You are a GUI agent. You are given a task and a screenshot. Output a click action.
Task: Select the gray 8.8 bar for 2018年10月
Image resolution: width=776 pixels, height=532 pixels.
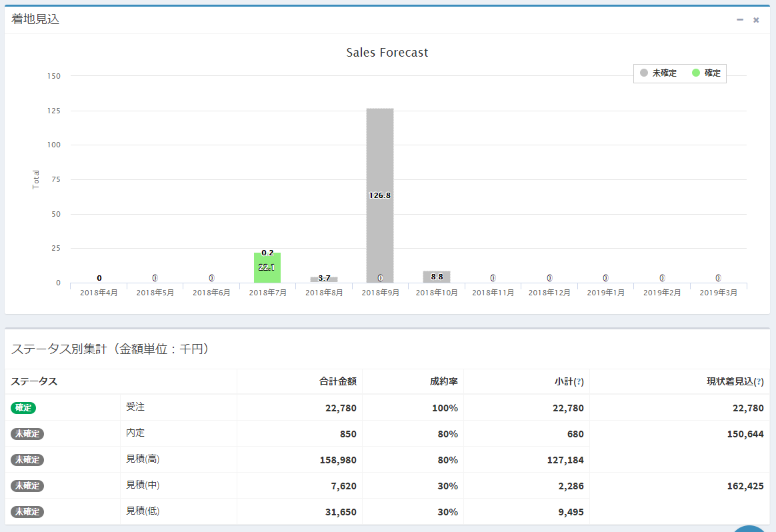click(x=437, y=277)
